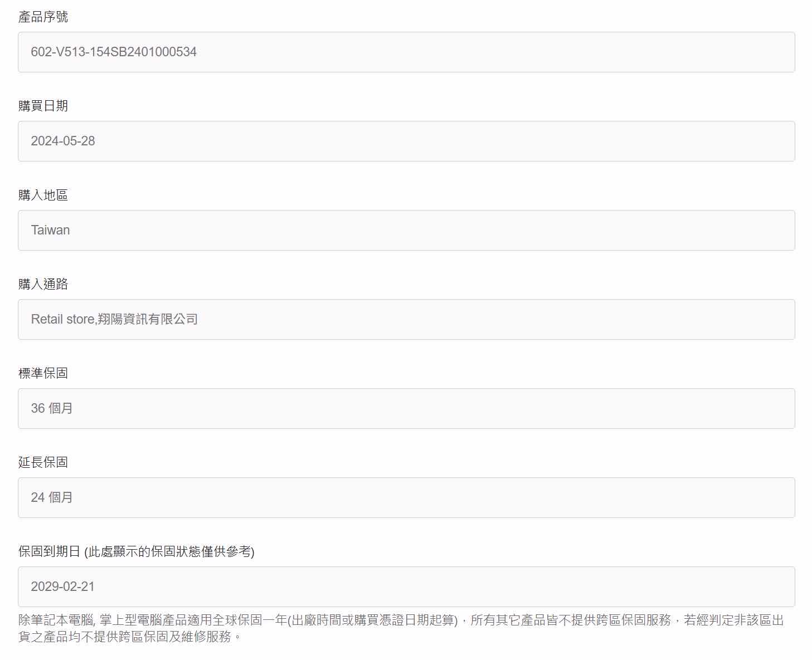The height and width of the screenshot is (660, 812).
Task: Click the 產品序號 serial number field
Action: 406,52
